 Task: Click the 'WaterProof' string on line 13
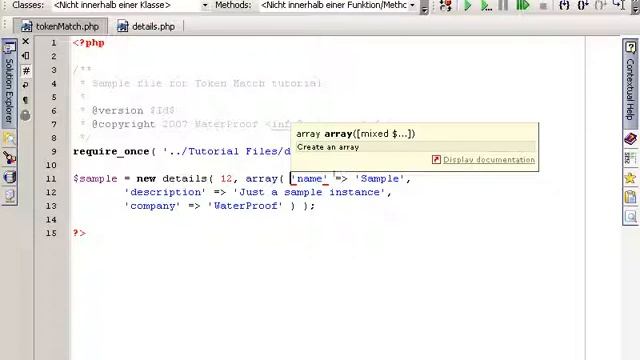point(245,206)
